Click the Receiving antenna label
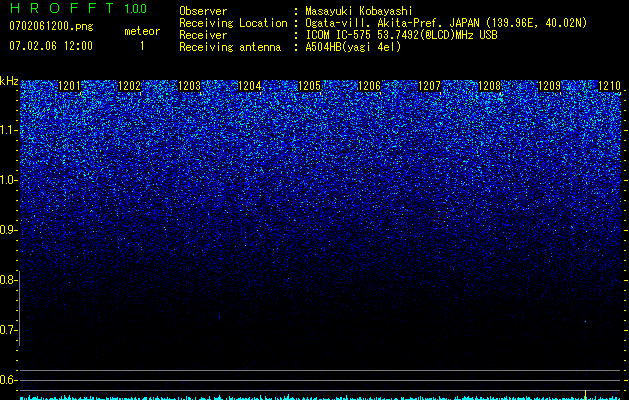Screen dimensions: 629x400 [x=230, y=47]
